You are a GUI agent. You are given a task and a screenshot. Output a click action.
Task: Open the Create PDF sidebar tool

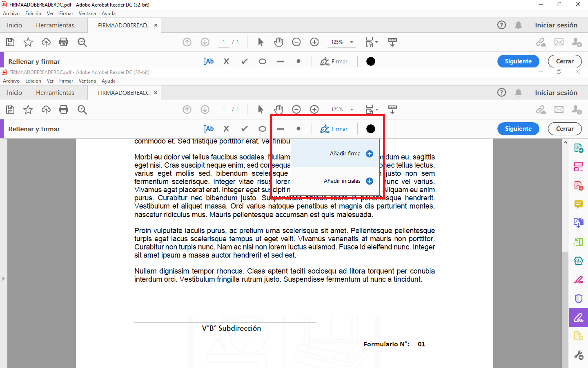pyautogui.click(x=579, y=186)
